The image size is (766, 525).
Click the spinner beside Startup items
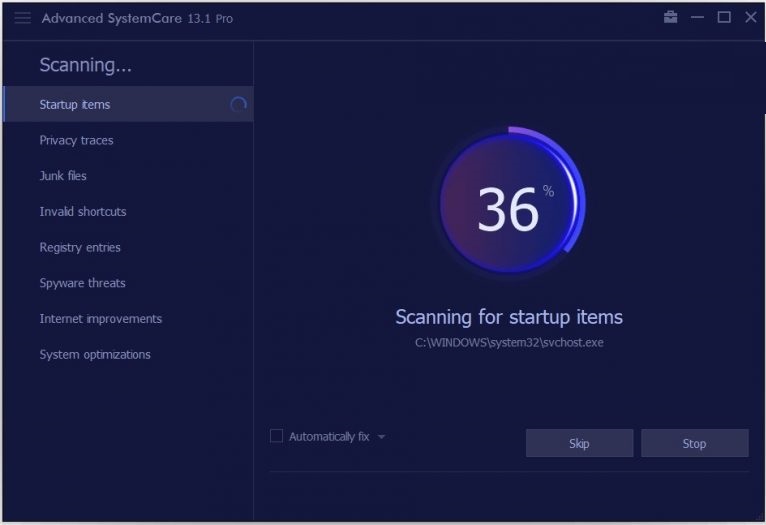[x=238, y=104]
